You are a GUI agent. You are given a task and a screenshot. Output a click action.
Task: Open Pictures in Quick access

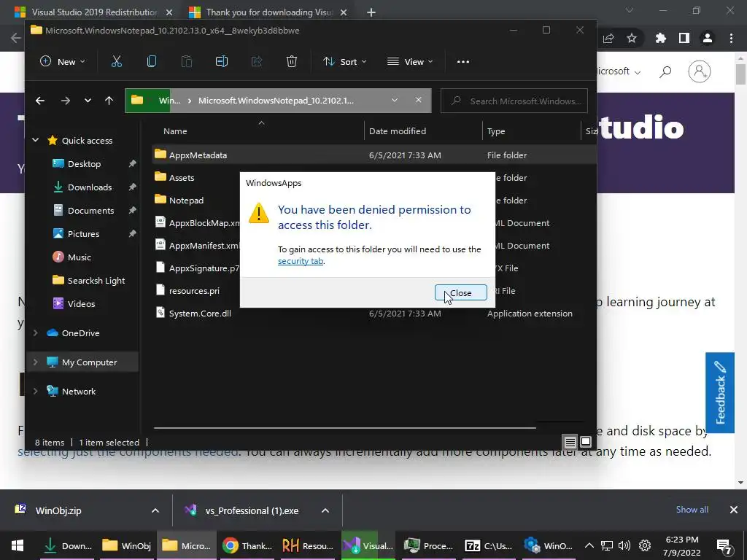coord(83,234)
